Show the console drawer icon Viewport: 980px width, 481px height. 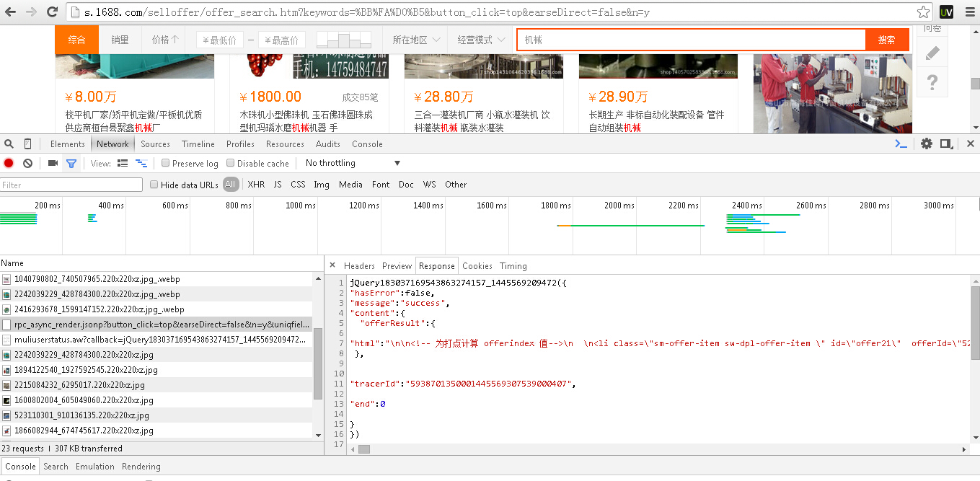coord(901,144)
